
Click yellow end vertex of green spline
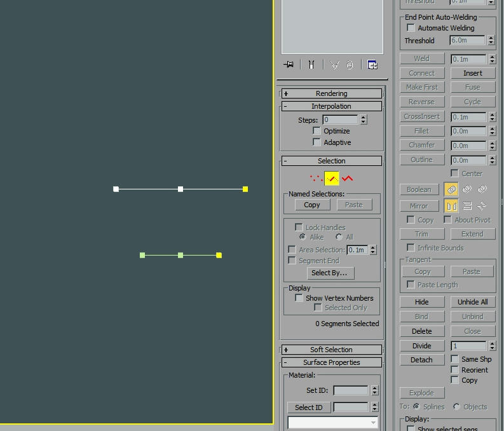coord(219,255)
